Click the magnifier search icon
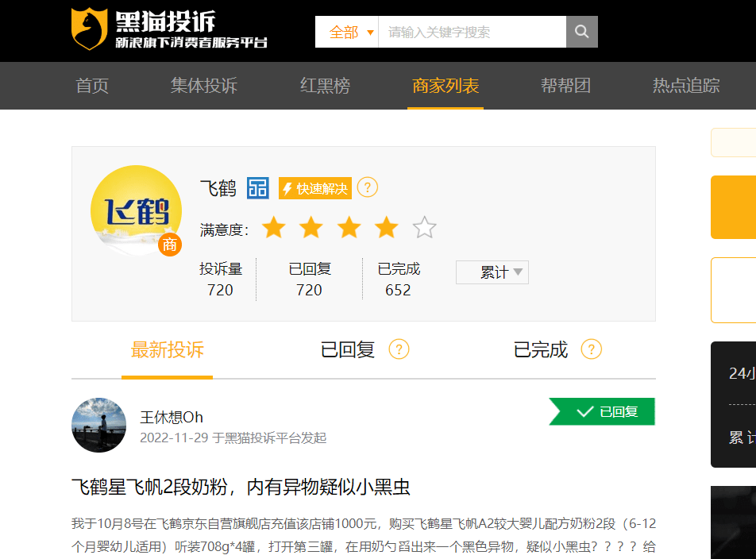 tap(581, 32)
